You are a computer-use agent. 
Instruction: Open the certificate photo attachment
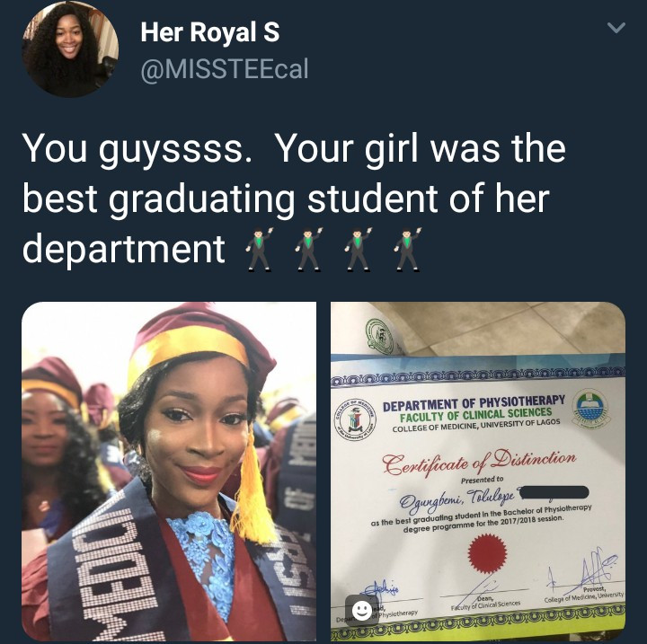tap(478, 472)
